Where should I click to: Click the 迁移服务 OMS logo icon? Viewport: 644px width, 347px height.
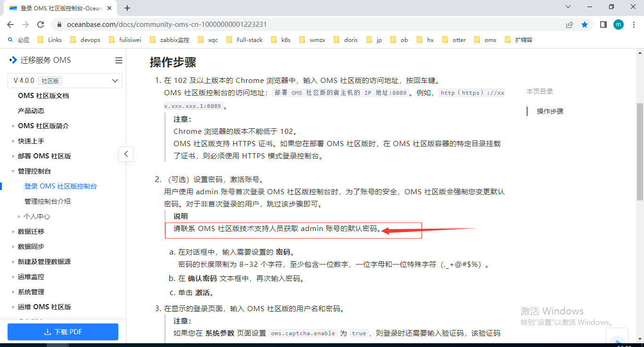13,60
